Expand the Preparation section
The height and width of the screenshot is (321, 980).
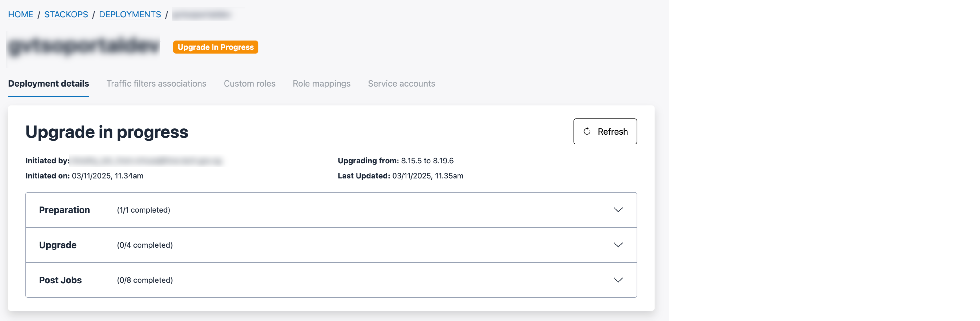click(618, 209)
